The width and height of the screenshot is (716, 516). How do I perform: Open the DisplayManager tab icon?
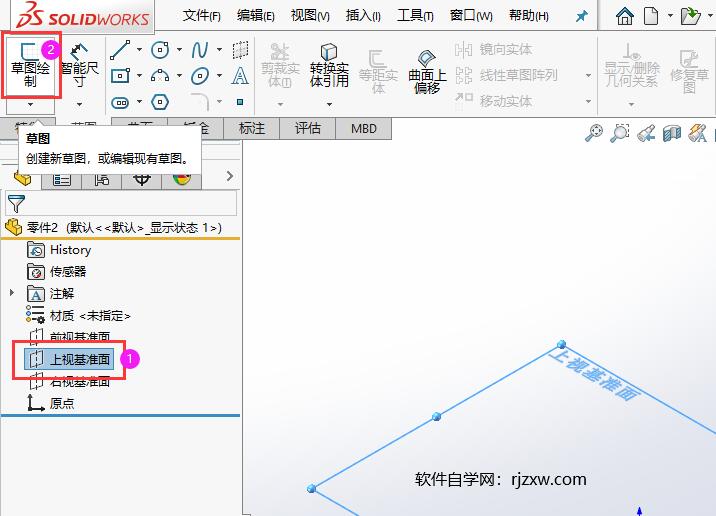tap(181, 179)
